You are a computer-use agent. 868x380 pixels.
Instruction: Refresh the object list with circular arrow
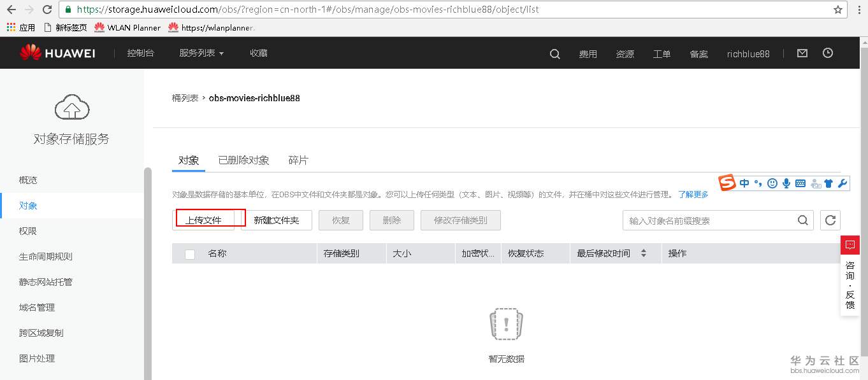coord(830,220)
